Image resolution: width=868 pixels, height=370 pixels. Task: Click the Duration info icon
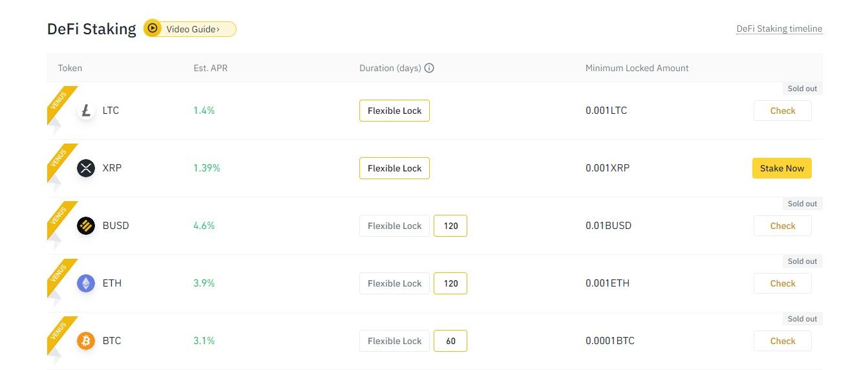tap(429, 68)
